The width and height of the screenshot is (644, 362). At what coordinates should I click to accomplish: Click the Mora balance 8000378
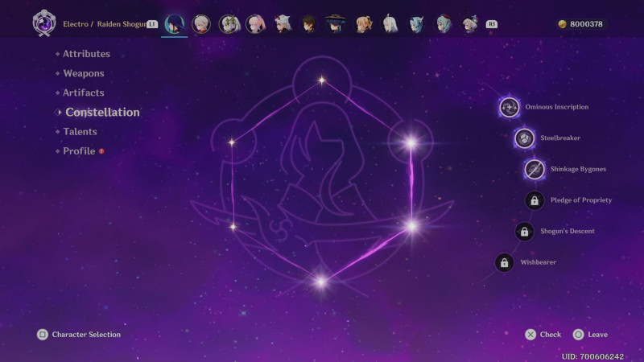pos(586,24)
